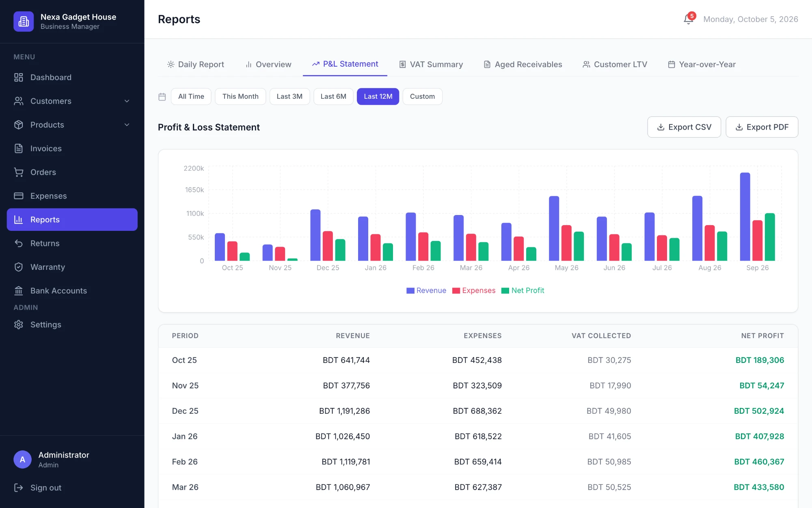Click the Customers people icon in sidebar
The height and width of the screenshot is (508, 812).
(x=19, y=101)
